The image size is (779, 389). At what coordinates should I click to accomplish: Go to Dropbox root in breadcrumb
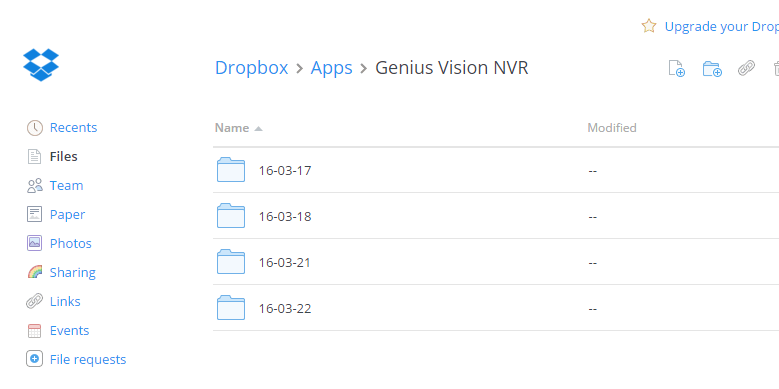pyautogui.click(x=251, y=68)
